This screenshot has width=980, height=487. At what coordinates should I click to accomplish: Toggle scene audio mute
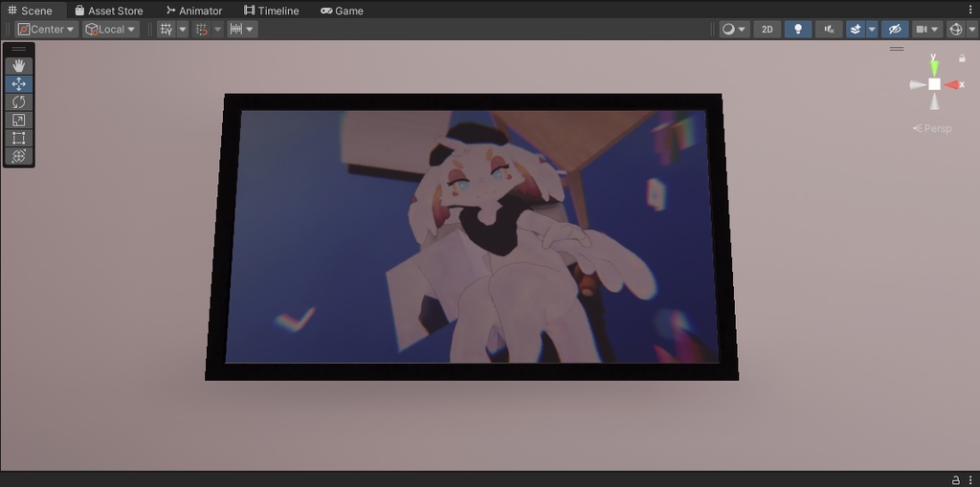[x=829, y=30]
